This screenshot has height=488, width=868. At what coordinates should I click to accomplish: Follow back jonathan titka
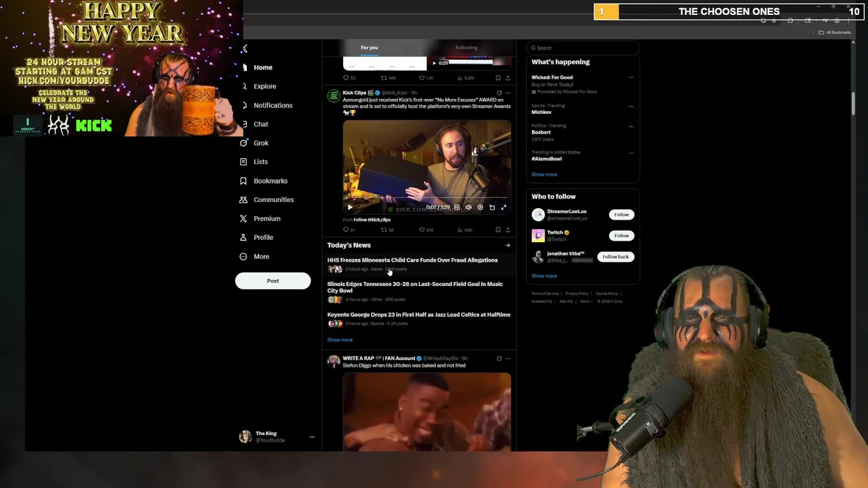coord(615,257)
